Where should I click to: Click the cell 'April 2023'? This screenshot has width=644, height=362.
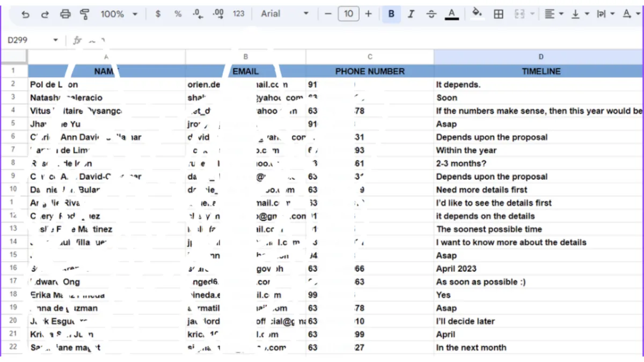(x=539, y=268)
